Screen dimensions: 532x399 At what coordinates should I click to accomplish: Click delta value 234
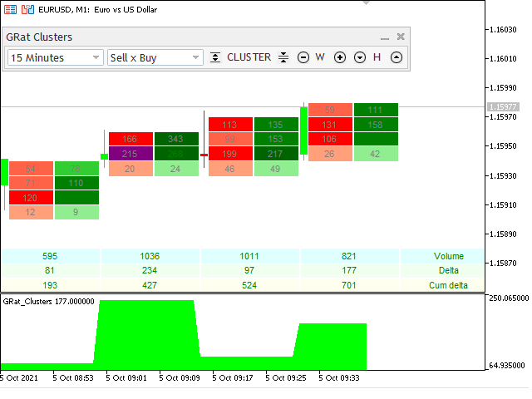(x=150, y=270)
